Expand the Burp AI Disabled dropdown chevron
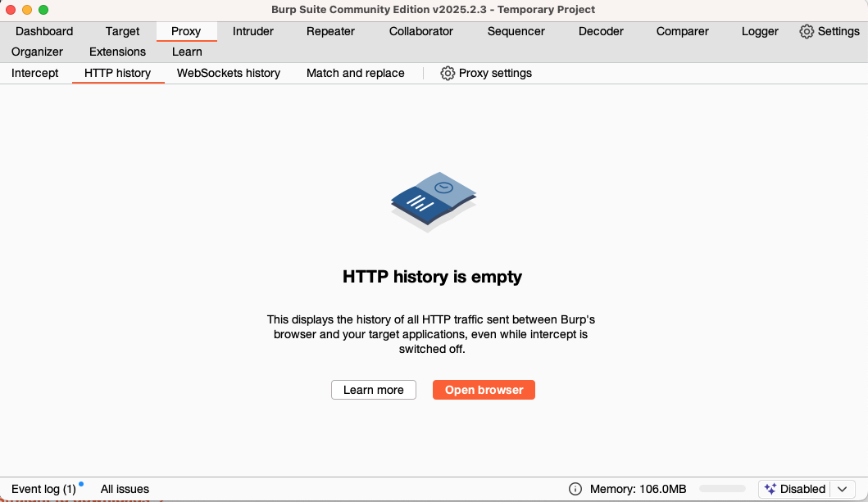 click(843, 489)
